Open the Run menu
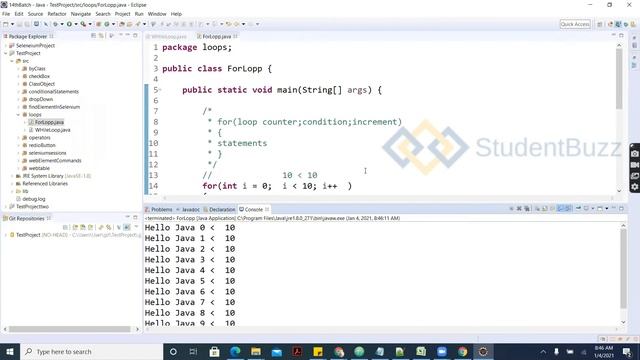 point(139,14)
